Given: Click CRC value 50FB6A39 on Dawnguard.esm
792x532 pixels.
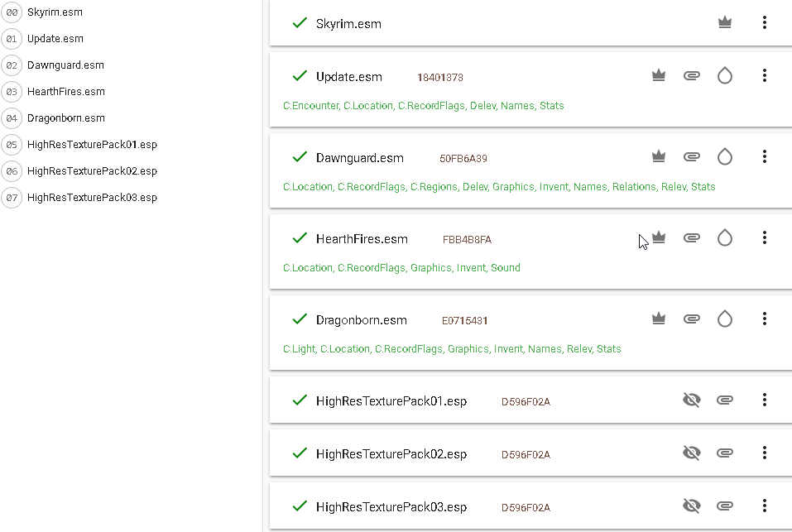Looking at the screenshot, I should pyautogui.click(x=463, y=159).
